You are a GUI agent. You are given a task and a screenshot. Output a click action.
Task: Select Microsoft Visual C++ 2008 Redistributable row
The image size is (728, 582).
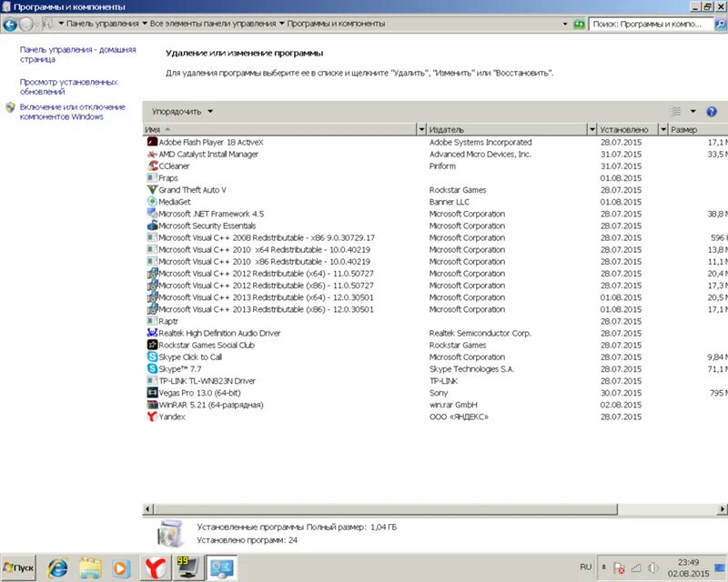(435, 237)
